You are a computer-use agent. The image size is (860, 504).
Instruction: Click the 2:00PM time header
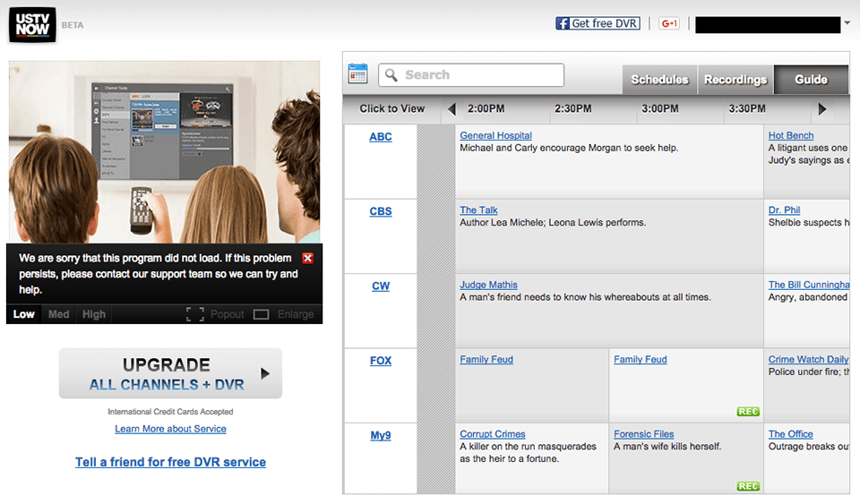486,109
